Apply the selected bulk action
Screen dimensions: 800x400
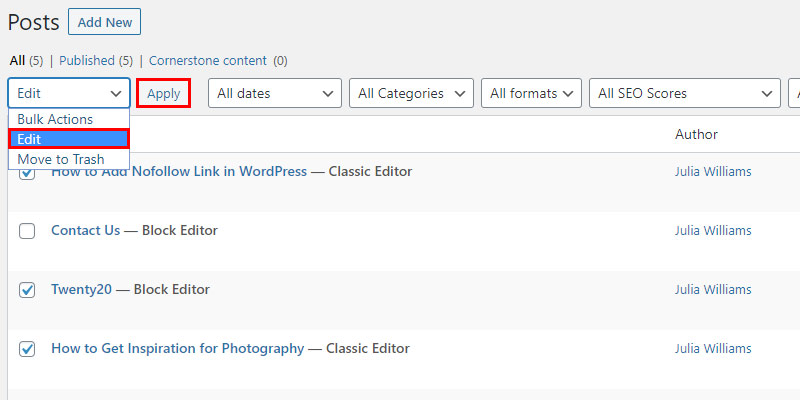pos(164,93)
